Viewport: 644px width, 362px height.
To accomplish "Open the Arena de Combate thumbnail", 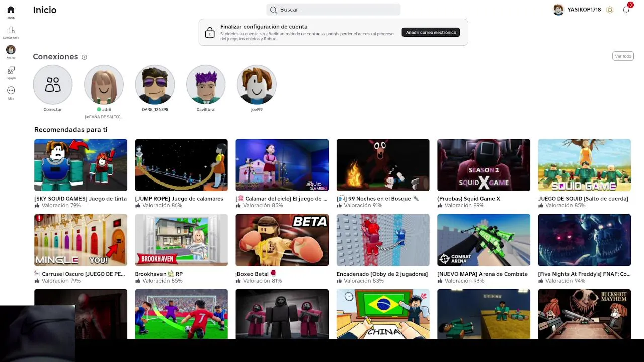I will pos(484,240).
